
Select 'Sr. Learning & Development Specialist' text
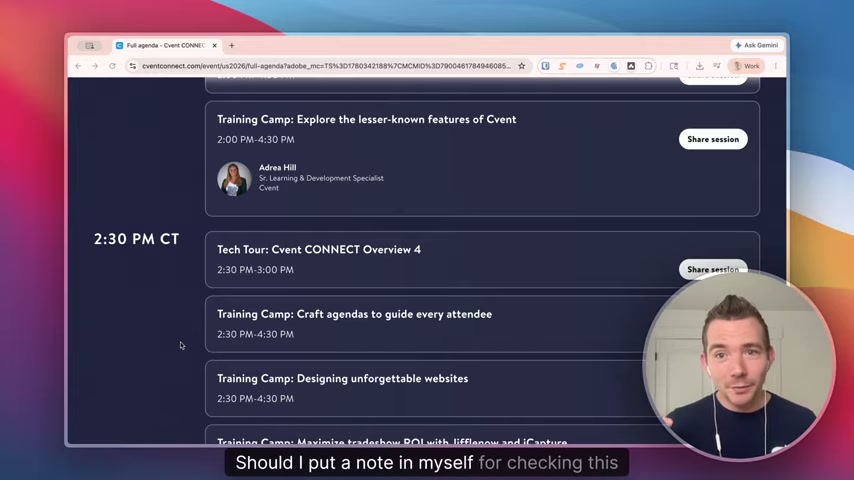pos(321,178)
